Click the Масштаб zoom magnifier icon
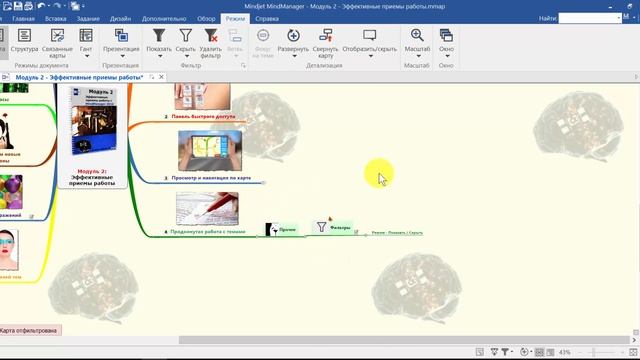The width and height of the screenshot is (640, 360). point(417,36)
